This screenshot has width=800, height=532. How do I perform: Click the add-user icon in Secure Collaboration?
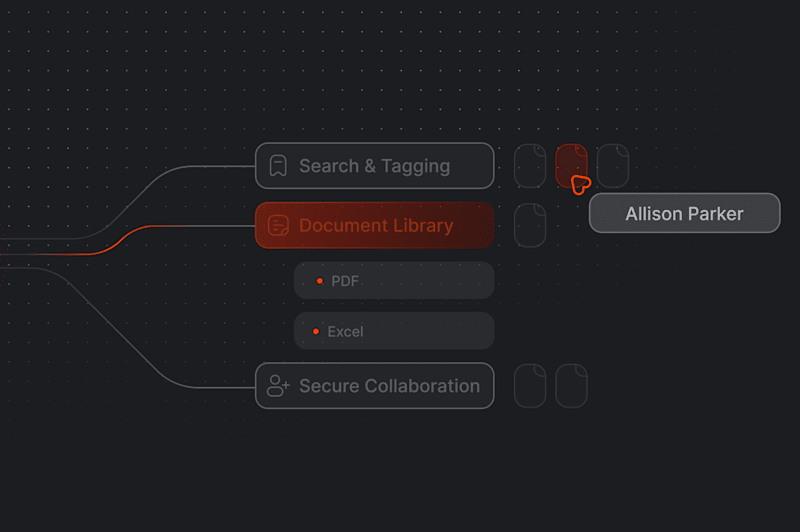coord(278,386)
